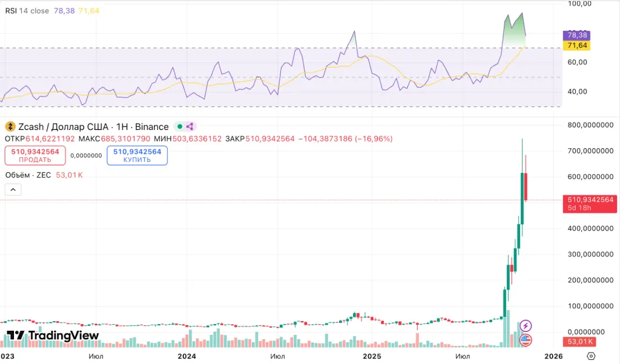Click the yellow RSI average tag 71,64
The width and height of the screenshot is (620, 364).
(x=575, y=45)
